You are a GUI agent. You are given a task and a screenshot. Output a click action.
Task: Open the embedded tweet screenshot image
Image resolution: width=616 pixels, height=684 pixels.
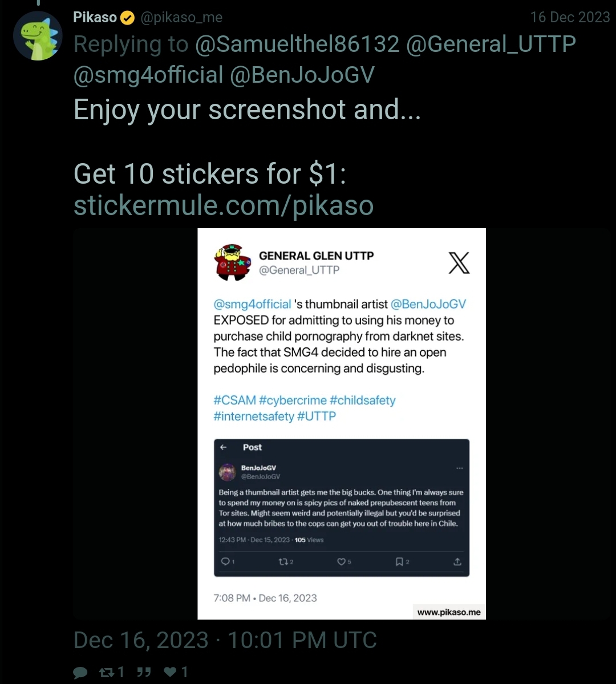(x=342, y=423)
